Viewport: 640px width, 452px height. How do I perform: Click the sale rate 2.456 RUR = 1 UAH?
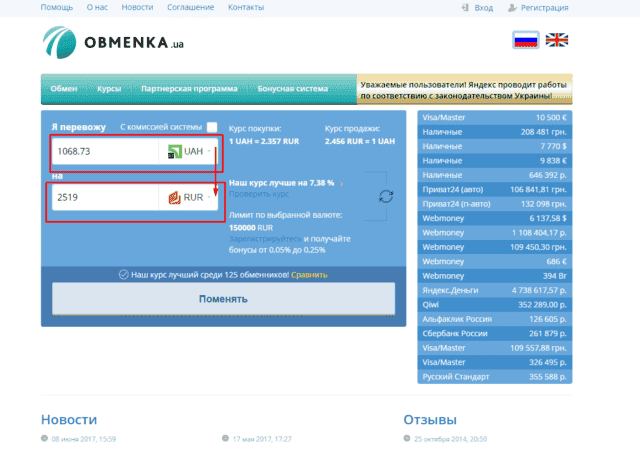(x=360, y=141)
